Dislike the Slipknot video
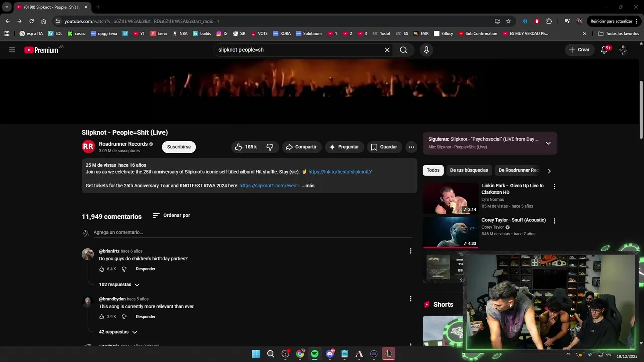The width and height of the screenshot is (644, 362). pyautogui.click(x=270, y=147)
